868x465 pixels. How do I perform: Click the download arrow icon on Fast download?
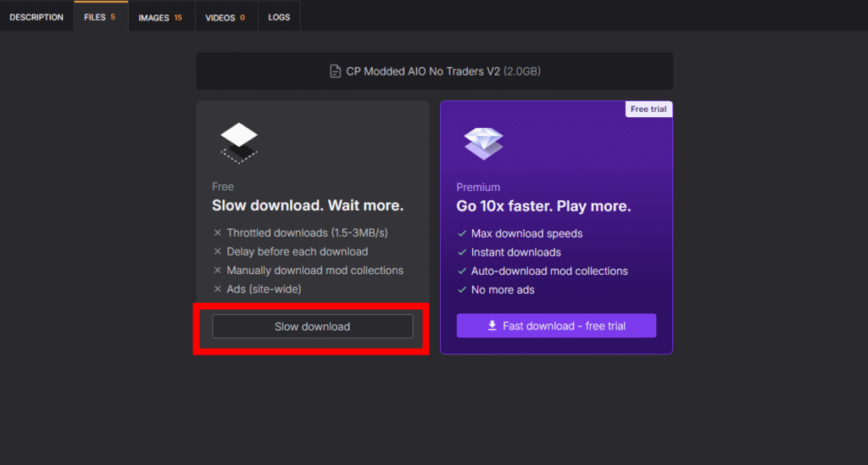492,326
